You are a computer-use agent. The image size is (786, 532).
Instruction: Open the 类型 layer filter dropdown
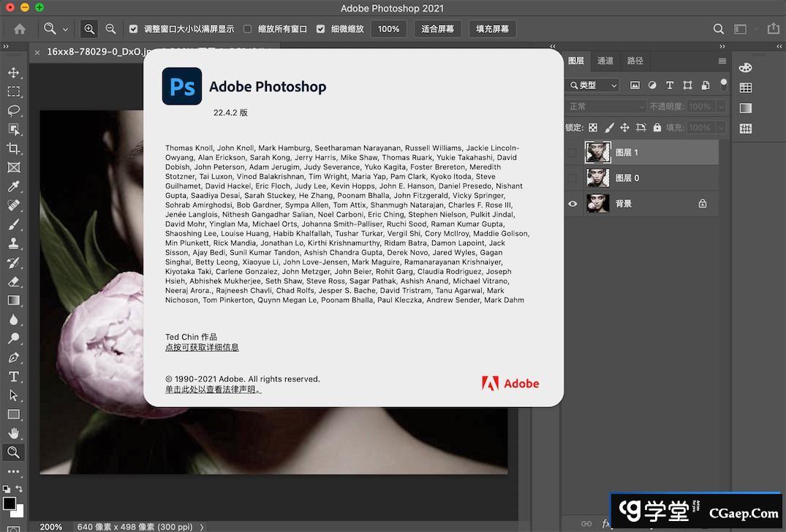(593, 85)
